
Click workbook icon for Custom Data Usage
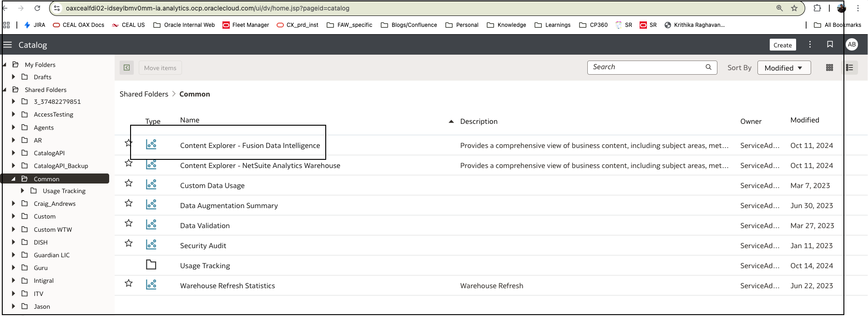tap(151, 184)
